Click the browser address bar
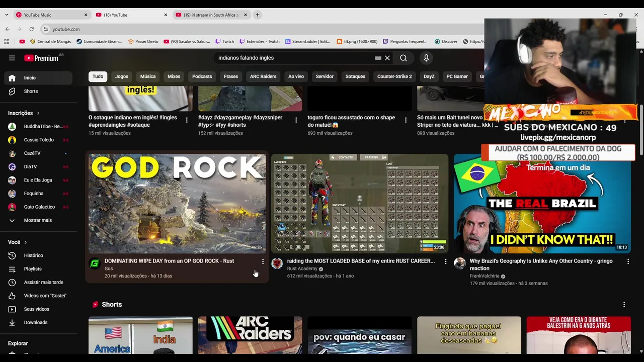The height and width of the screenshot is (362, 644). pos(262,29)
